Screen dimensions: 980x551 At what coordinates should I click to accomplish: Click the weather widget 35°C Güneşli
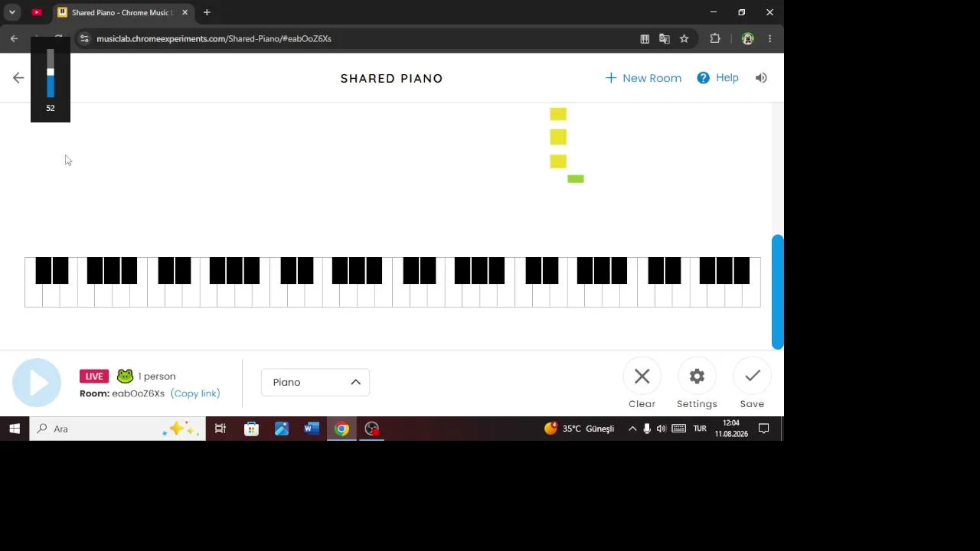pos(580,429)
